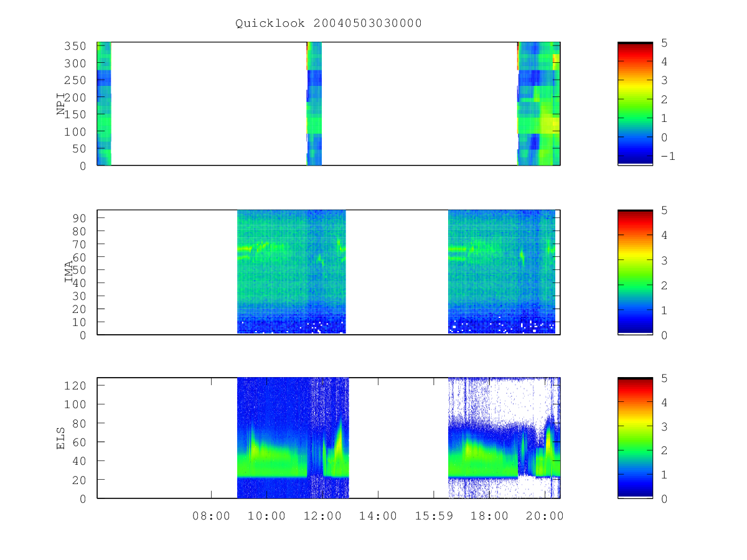The image size is (747, 560).
Task: Select the IMA axis label
Action: pos(69,272)
